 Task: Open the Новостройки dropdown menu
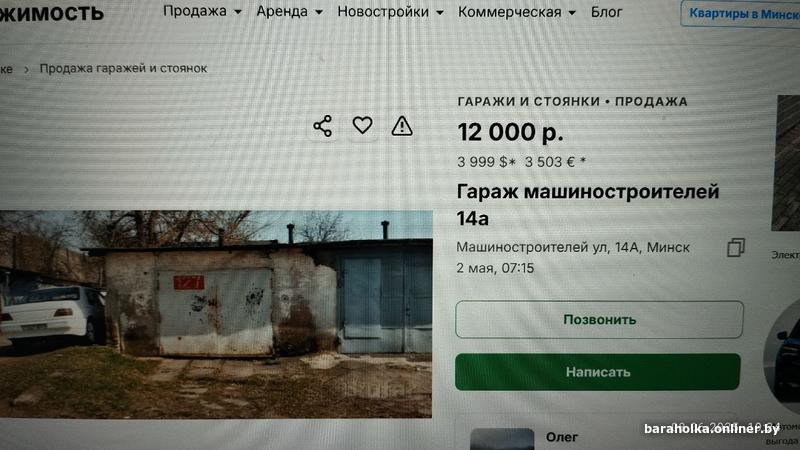pyautogui.click(x=390, y=12)
